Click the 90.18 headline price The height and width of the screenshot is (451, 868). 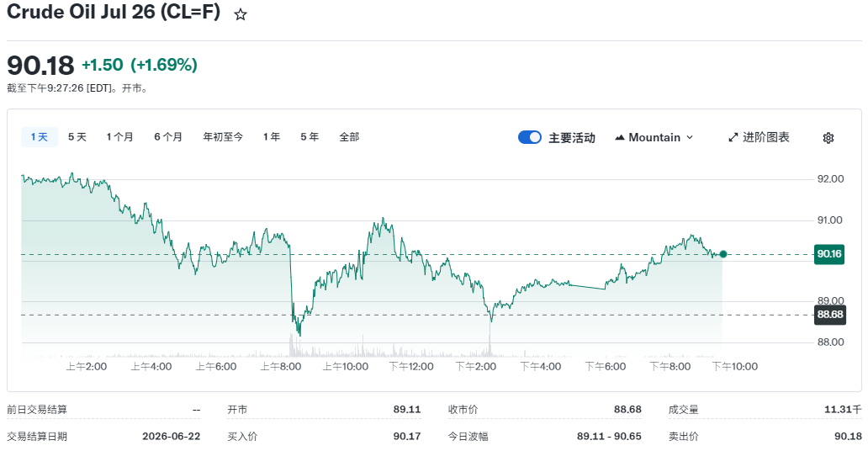click(x=40, y=66)
